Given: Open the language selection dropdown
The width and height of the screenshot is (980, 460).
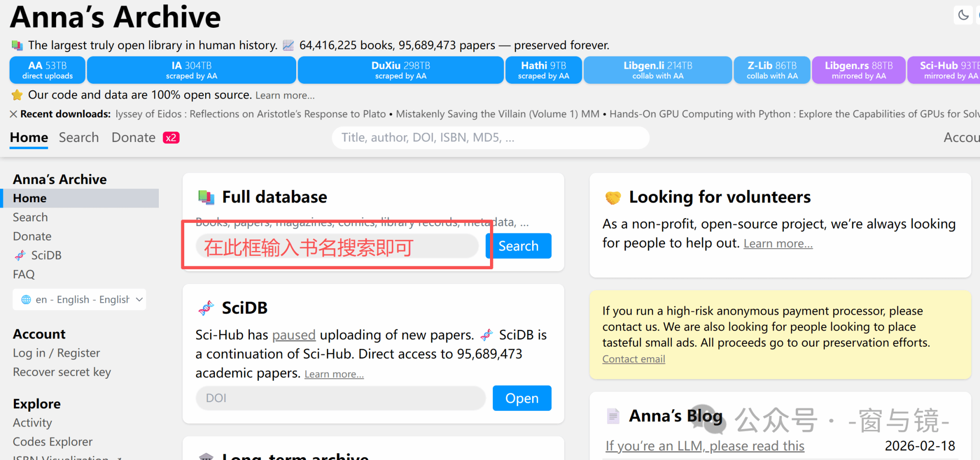Looking at the screenshot, I should 79,300.
